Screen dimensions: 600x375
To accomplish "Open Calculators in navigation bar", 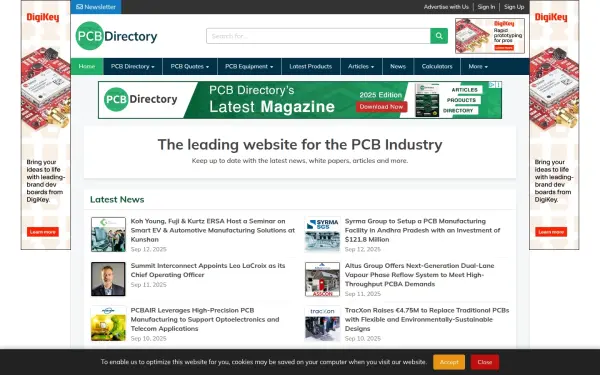I will [x=437, y=67].
